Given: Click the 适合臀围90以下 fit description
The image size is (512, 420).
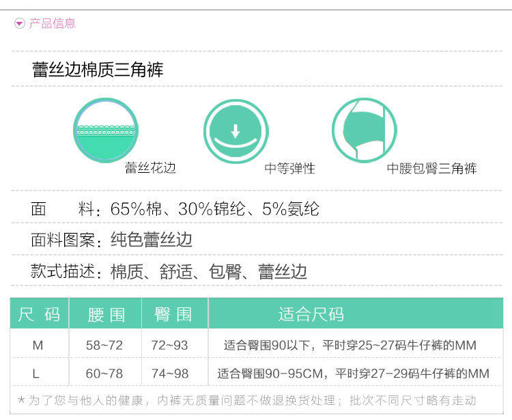Looking at the screenshot, I should point(350,345).
